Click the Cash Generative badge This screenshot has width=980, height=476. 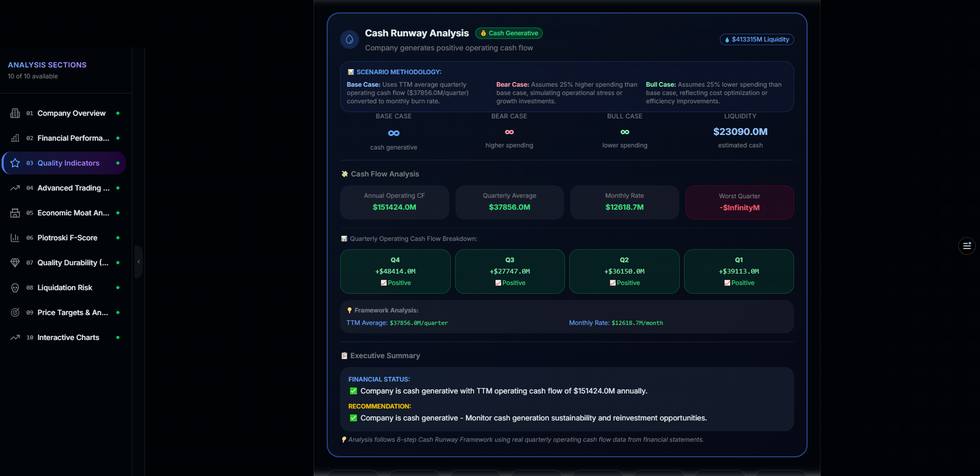[509, 33]
